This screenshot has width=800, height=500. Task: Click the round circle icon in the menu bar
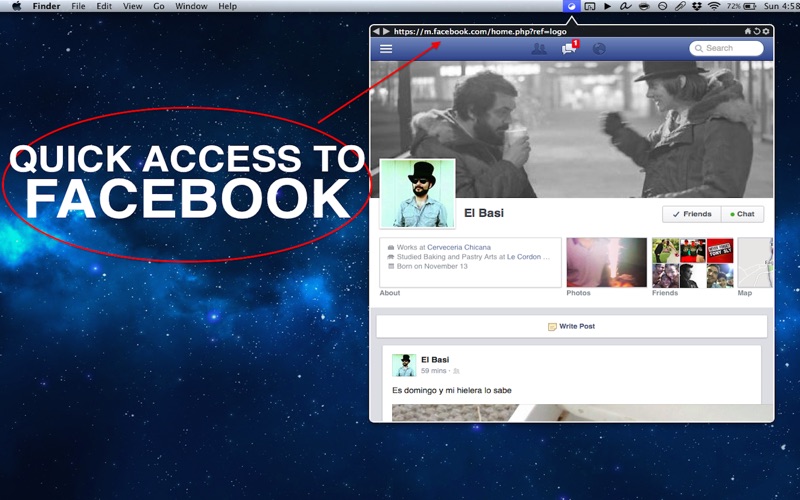click(x=662, y=6)
